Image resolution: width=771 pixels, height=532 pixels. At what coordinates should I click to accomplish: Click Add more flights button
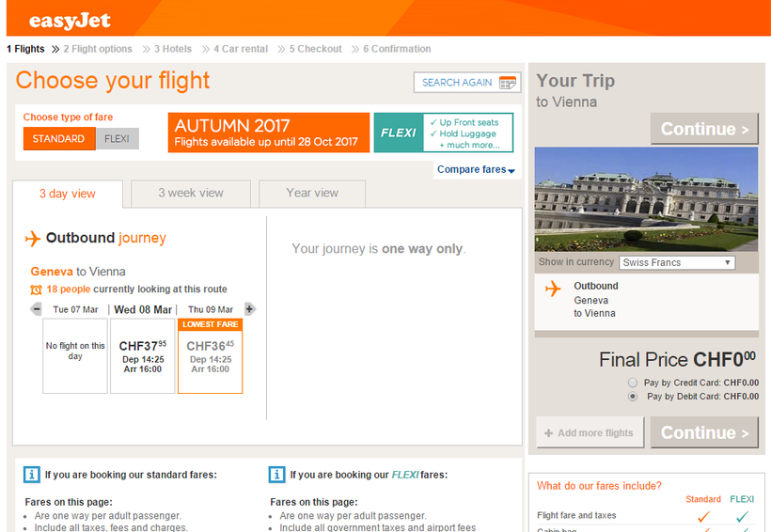click(590, 432)
